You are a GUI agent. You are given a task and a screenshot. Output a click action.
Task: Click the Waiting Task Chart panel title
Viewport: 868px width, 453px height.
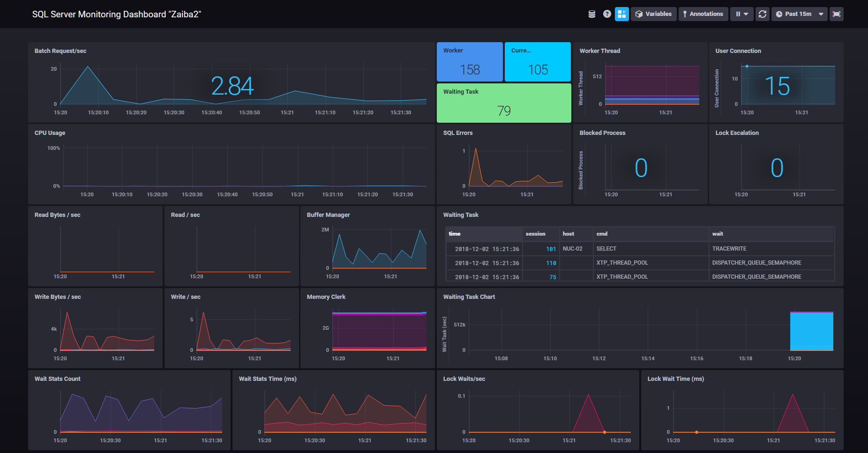[469, 297]
